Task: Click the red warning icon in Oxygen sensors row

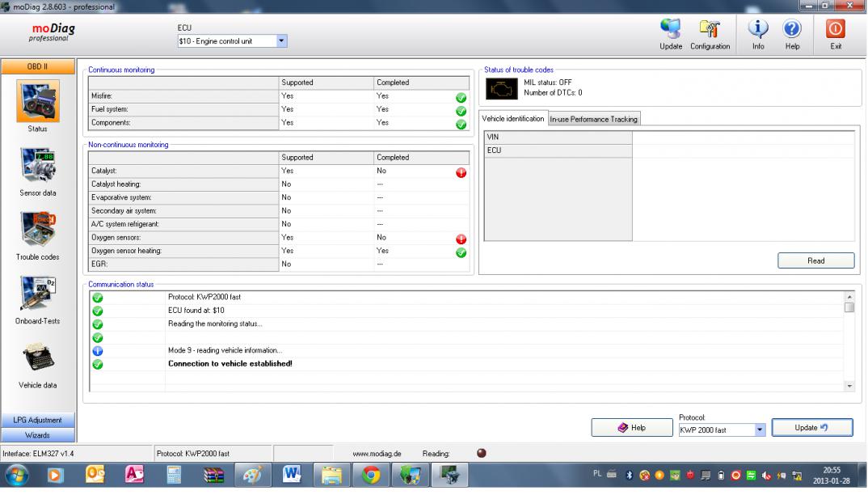Action: [461, 239]
